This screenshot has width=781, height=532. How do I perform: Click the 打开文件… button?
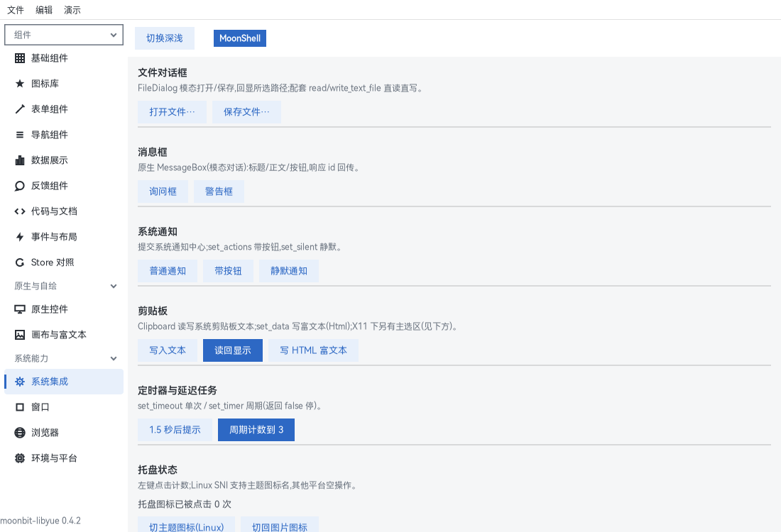coord(172,112)
